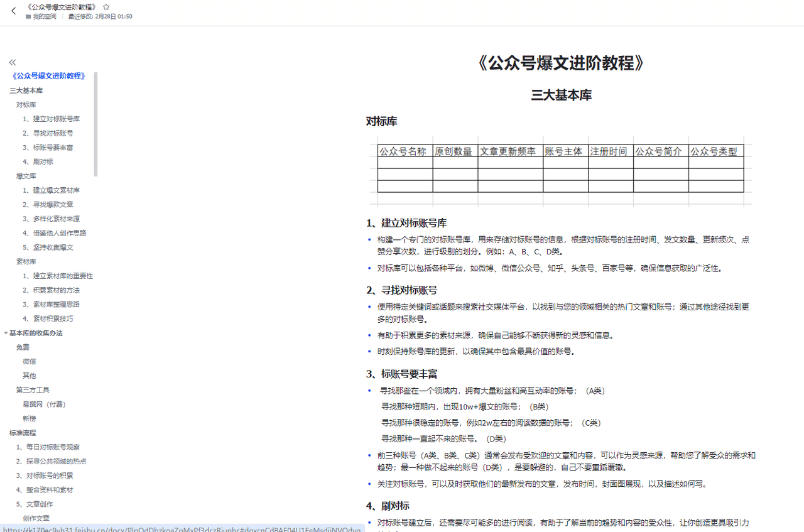Go to outline entry 5、坚持收集爆文
Image resolution: width=804 pixels, height=532 pixels.
48,247
